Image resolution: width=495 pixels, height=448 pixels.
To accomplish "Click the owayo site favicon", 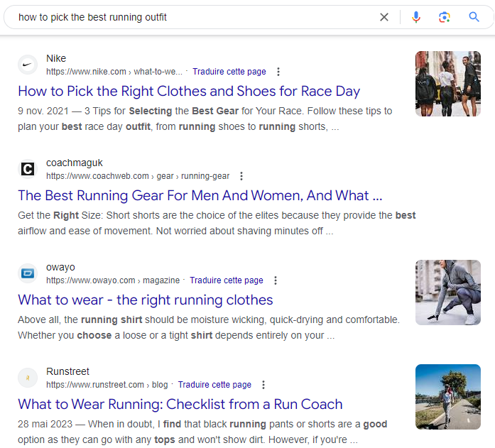I will (28, 273).
